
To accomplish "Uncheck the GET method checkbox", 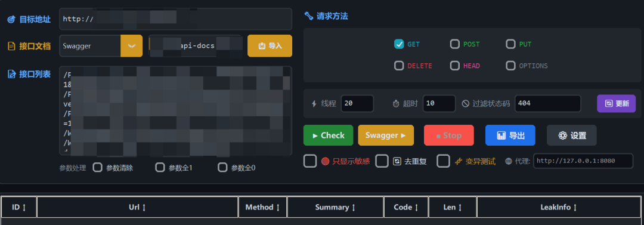I will (399, 44).
